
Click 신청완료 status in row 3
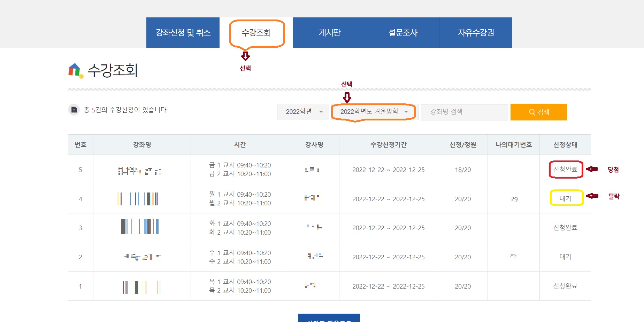(565, 228)
